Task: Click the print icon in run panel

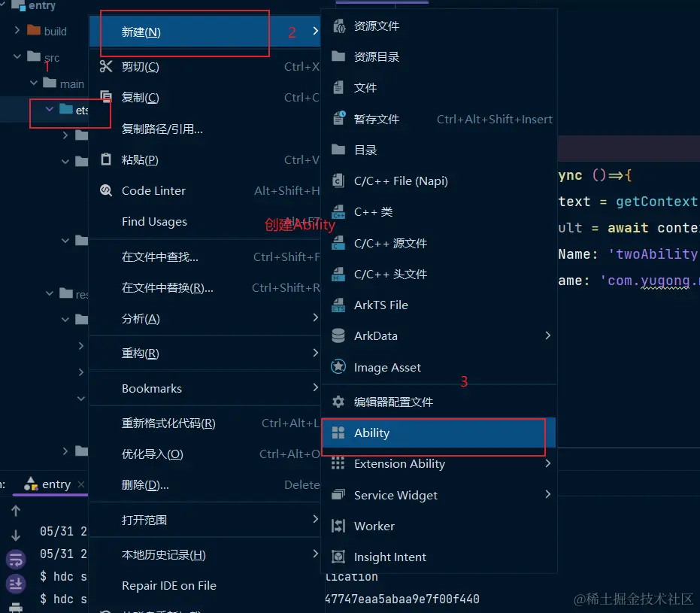Action: pos(16,607)
